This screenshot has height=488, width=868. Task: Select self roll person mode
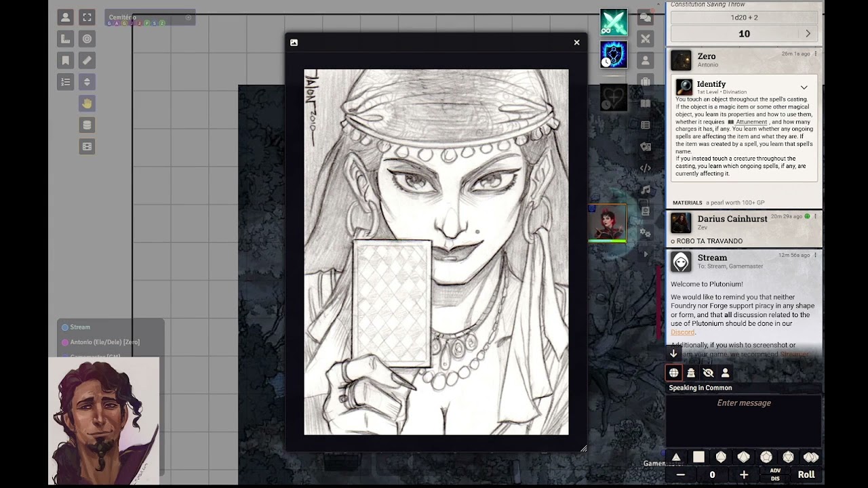[725, 373]
